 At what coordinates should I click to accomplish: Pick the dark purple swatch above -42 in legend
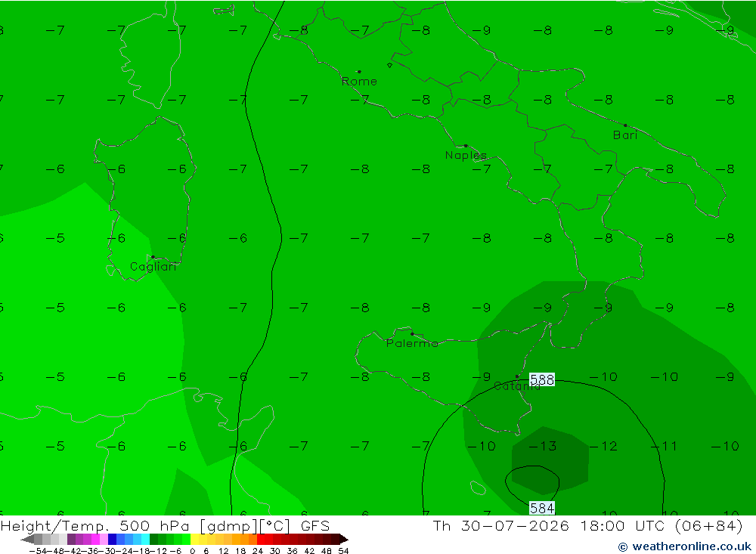coord(71,539)
